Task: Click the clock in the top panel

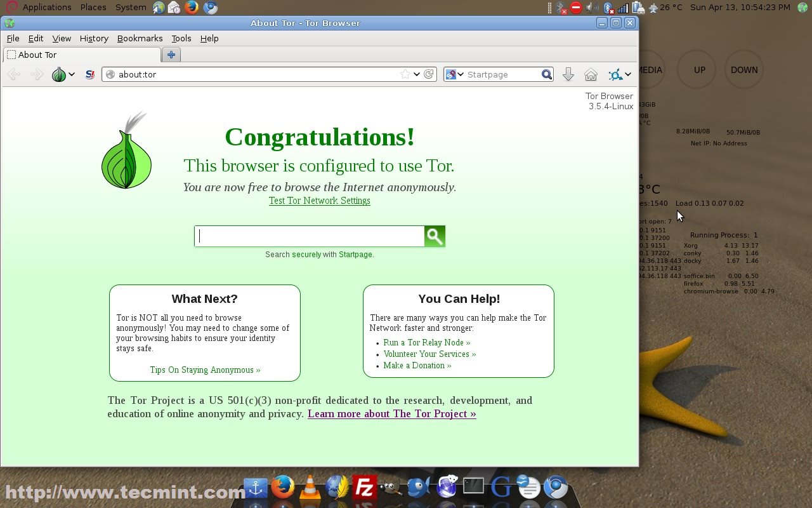Action: pyautogui.click(x=740, y=8)
